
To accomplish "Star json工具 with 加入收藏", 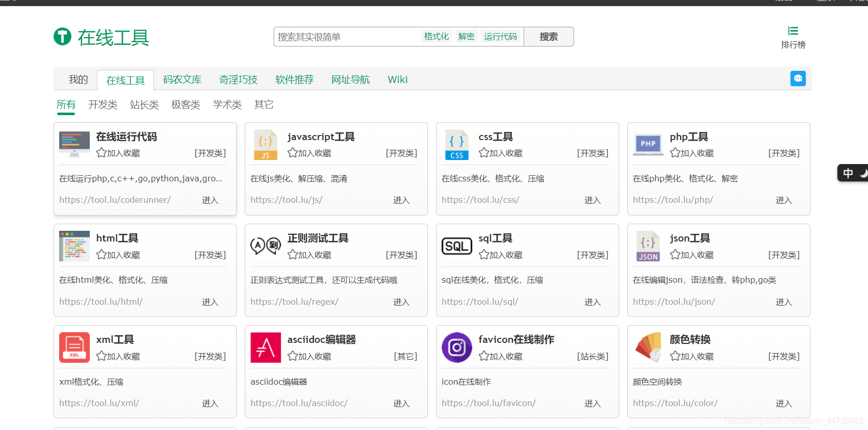I will coord(692,255).
